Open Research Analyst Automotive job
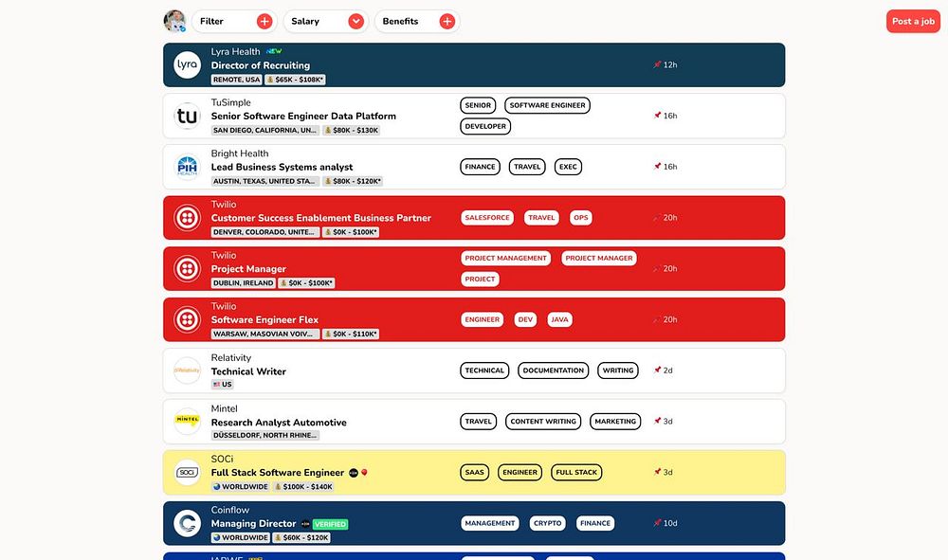Screen dimensions: 948x560 tap(279, 423)
